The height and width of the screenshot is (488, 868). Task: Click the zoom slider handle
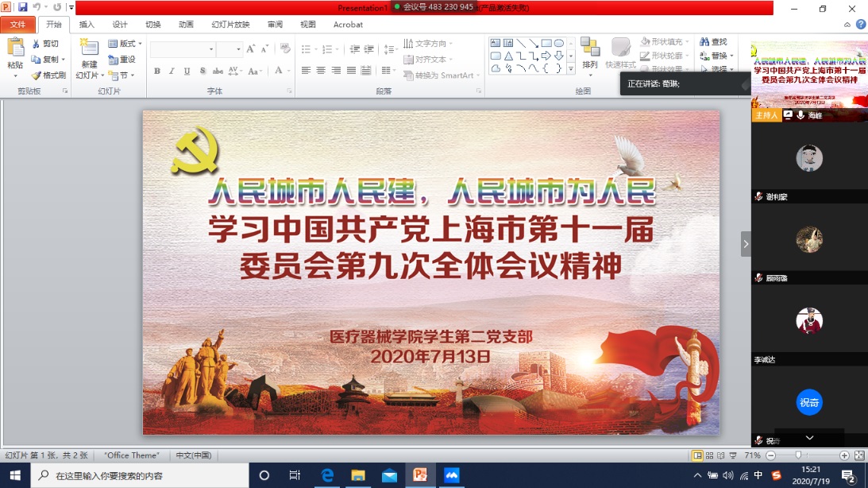click(798, 455)
